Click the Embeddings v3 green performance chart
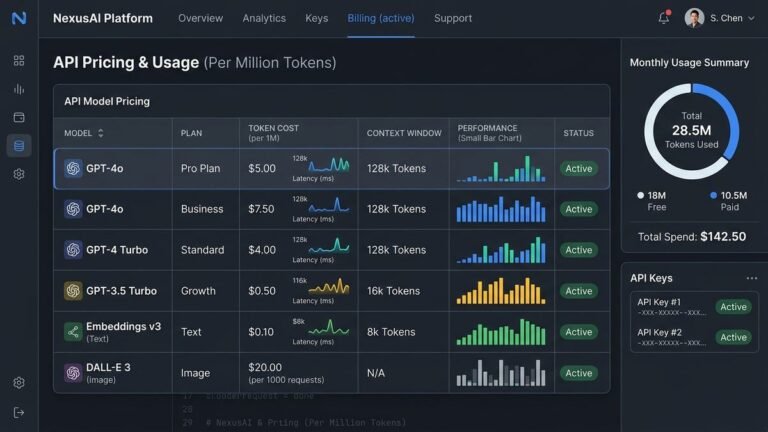768x432 pixels. [501, 332]
